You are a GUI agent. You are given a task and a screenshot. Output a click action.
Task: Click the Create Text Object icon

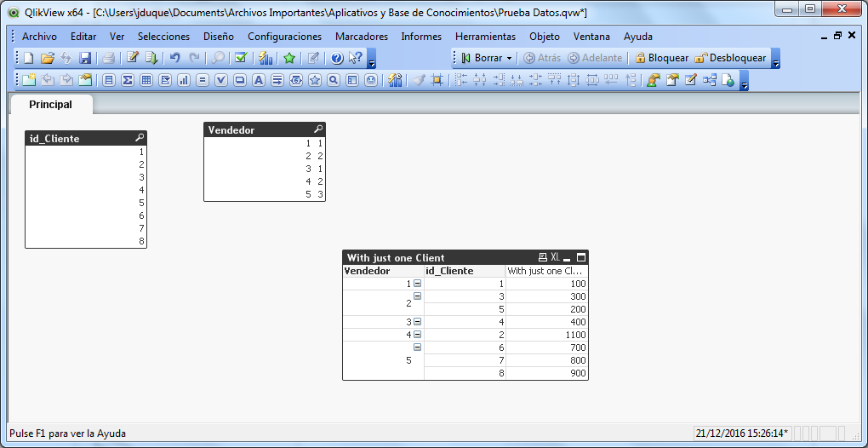pos(258,80)
